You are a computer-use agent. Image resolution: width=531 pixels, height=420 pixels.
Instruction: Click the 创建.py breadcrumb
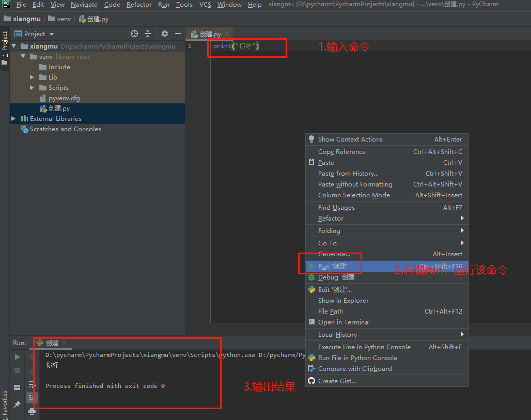pos(94,19)
